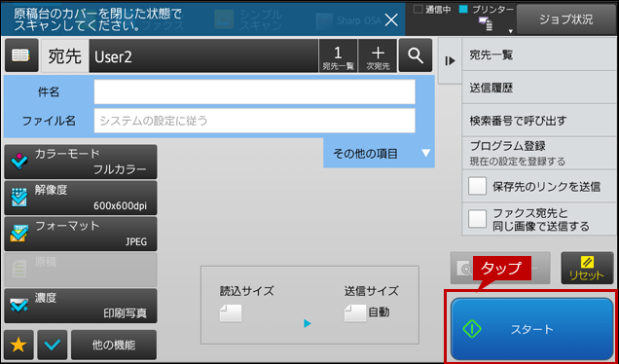Open the address book icon
Image resolution: width=619 pixels, height=364 pixels.
pos(21,55)
